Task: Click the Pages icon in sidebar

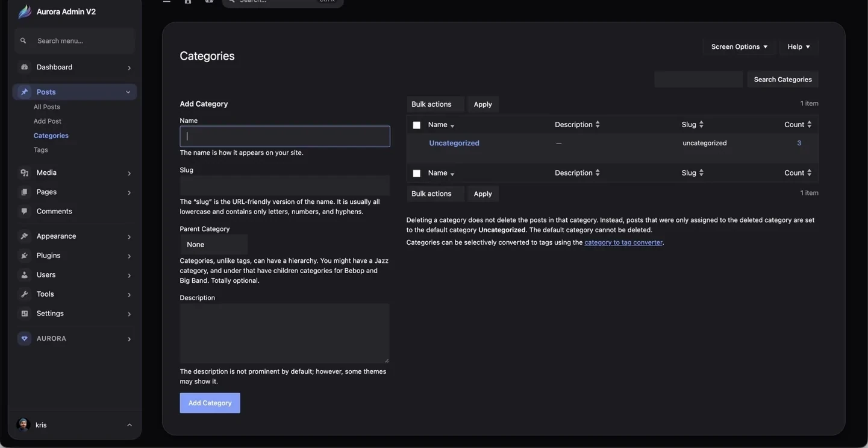Action: coord(25,192)
